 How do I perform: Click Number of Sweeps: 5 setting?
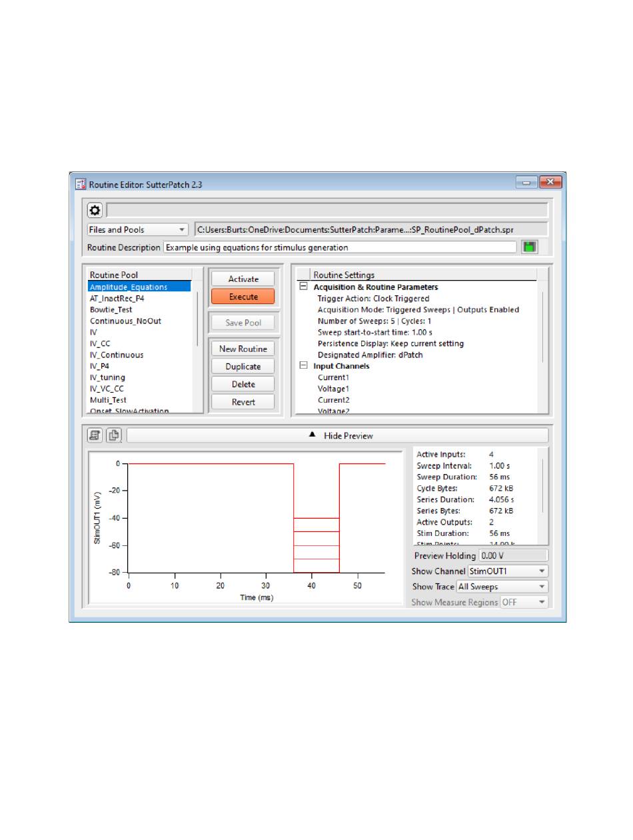tap(375, 321)
